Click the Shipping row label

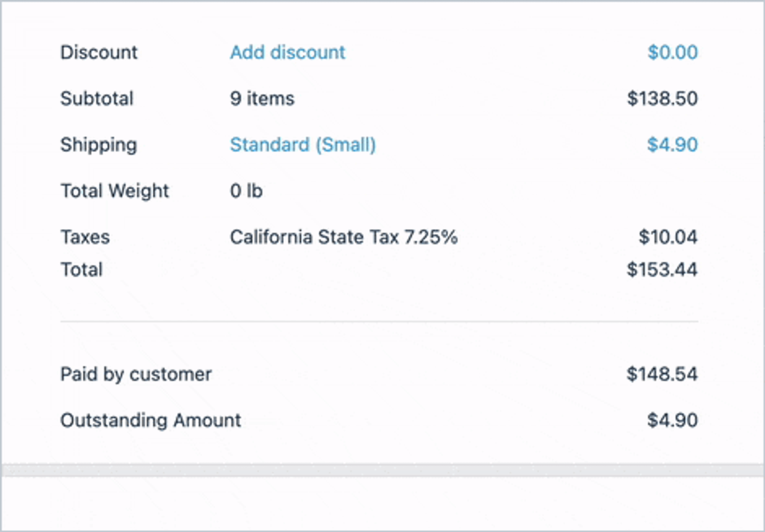(98, 145)
